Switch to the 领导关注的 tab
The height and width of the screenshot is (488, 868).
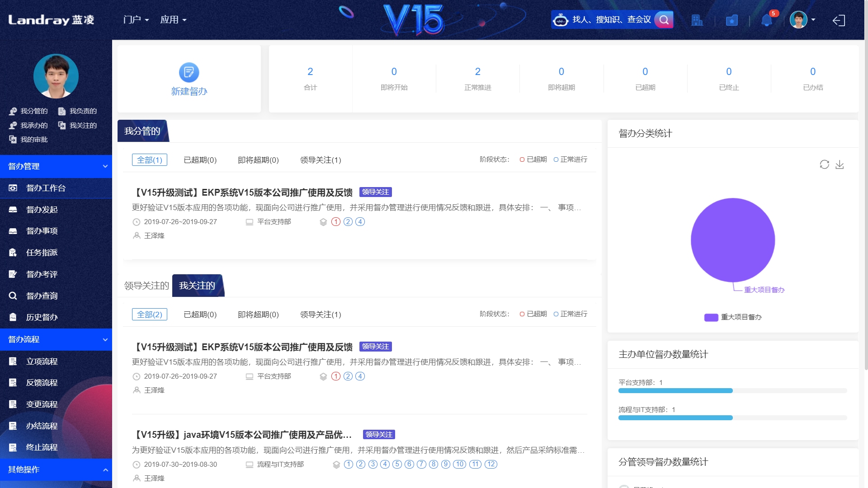(x=146, y=286)
